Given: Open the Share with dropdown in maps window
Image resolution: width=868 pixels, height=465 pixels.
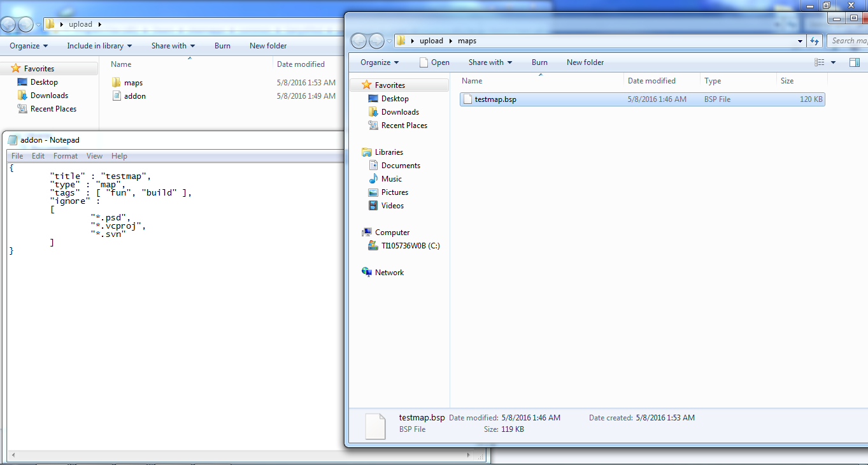Looking at the screenshot, I should pyautogui.click(x=490, y=62).
